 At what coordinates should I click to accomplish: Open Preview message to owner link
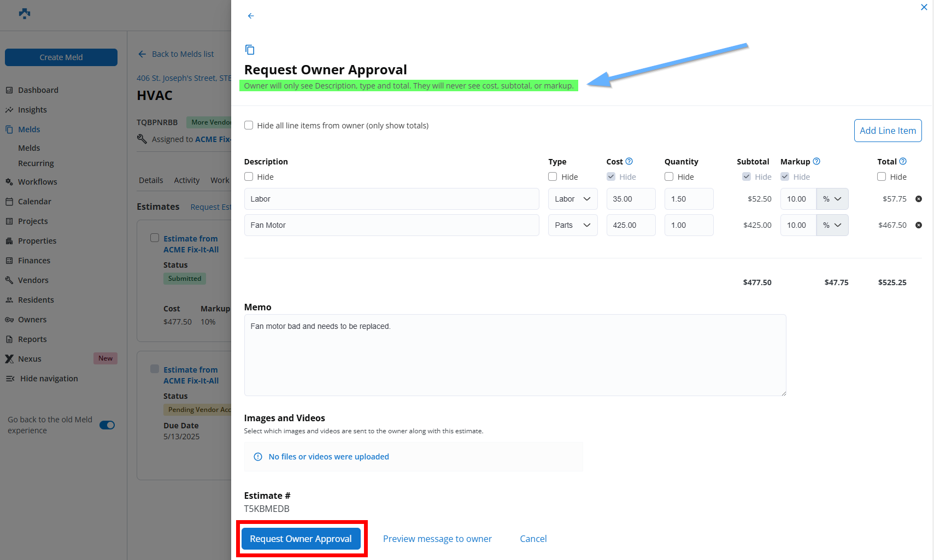tap(437, 539)
